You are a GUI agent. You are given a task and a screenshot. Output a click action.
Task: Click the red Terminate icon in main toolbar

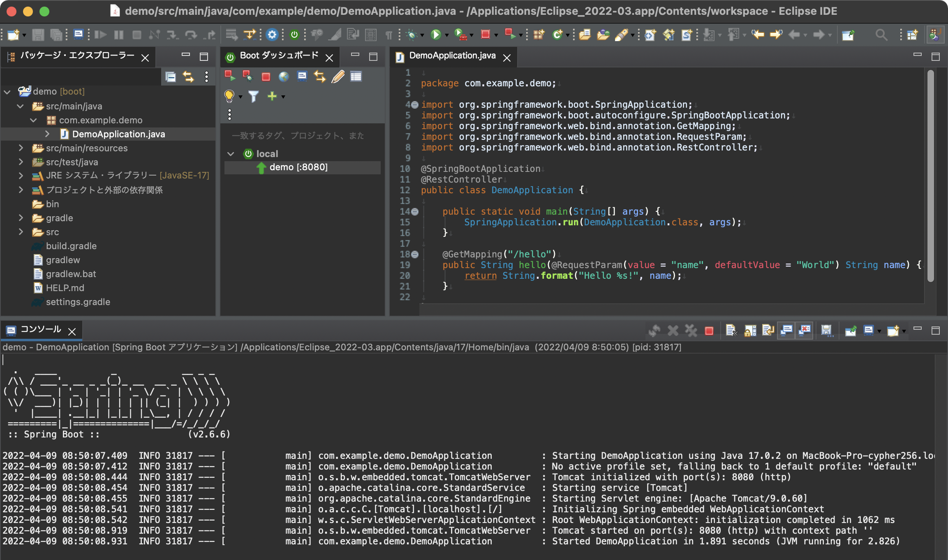[486, 35]
